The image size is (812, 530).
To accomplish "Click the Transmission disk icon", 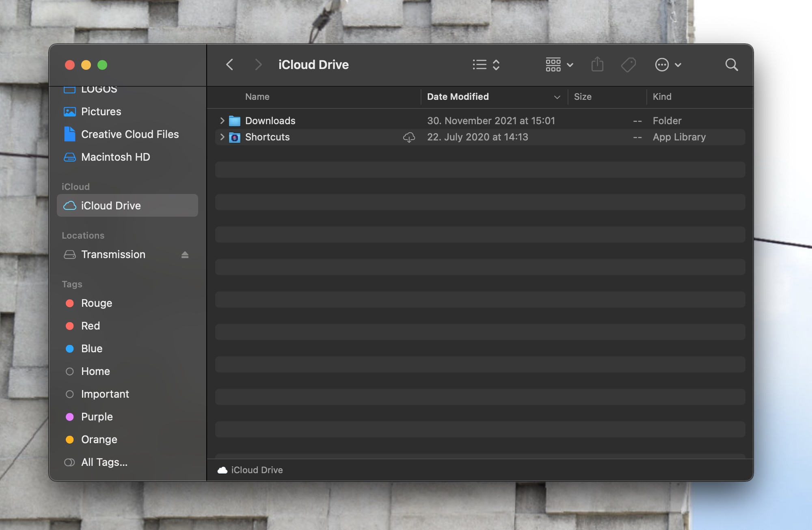I will (x=70, y=254).
